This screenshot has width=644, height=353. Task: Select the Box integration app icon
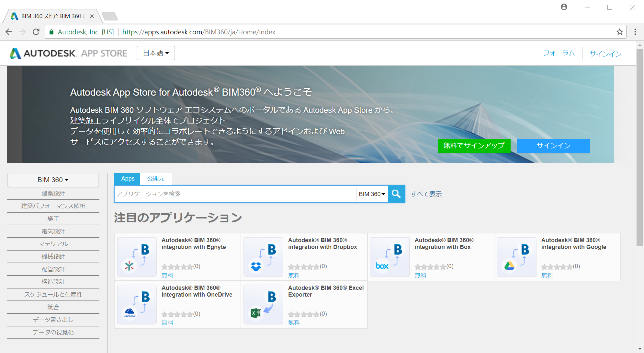[390, 257]
